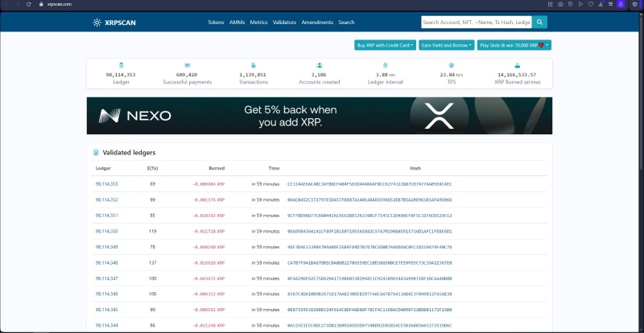The image size is (644, 333).
Task: Click the Time column header
Action: (x=274, y=168)
